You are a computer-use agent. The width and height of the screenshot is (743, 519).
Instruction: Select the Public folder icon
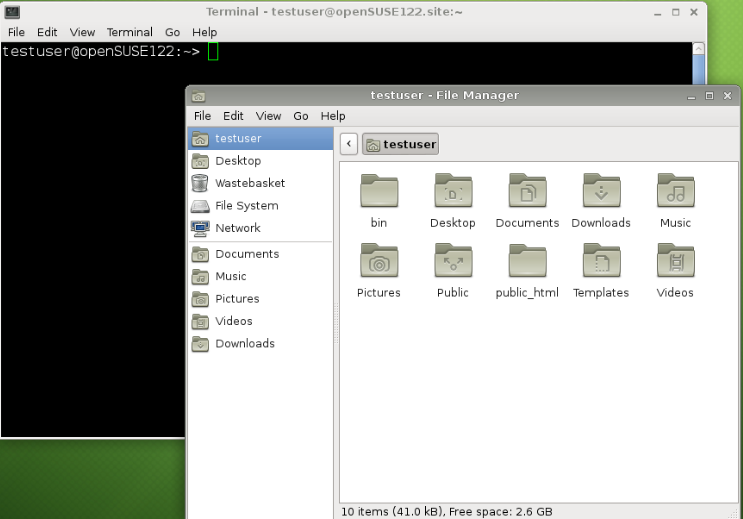[x=453, y=260]
